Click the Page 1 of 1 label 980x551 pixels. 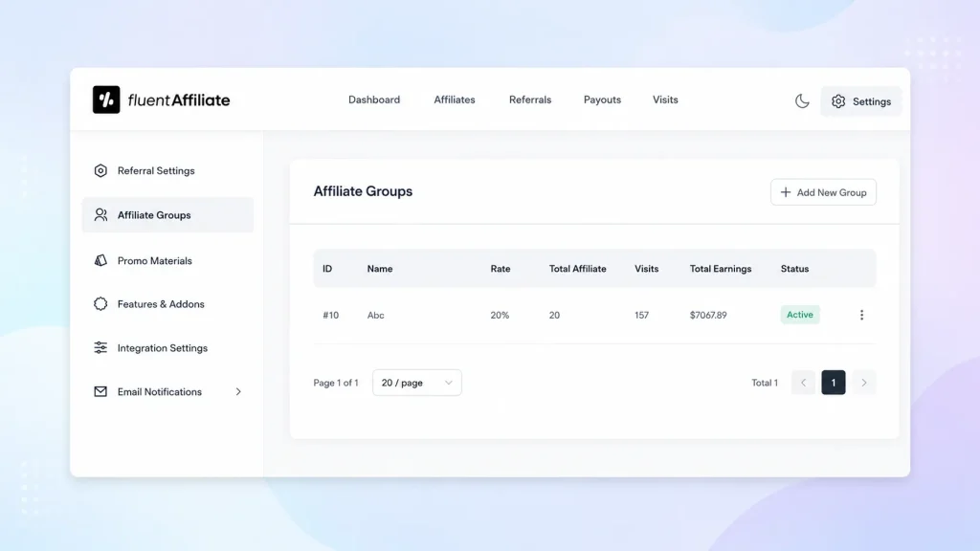tap(336, 383)
